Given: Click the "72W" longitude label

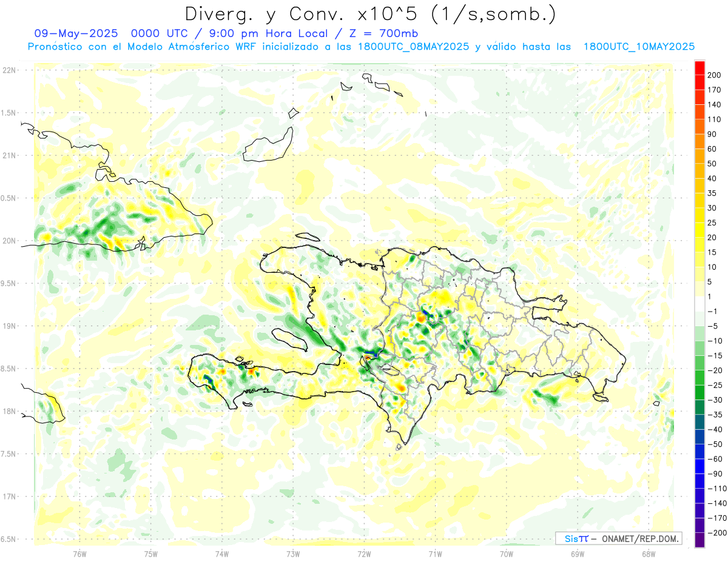Looking at the screenshot, I should pos(364,554).
